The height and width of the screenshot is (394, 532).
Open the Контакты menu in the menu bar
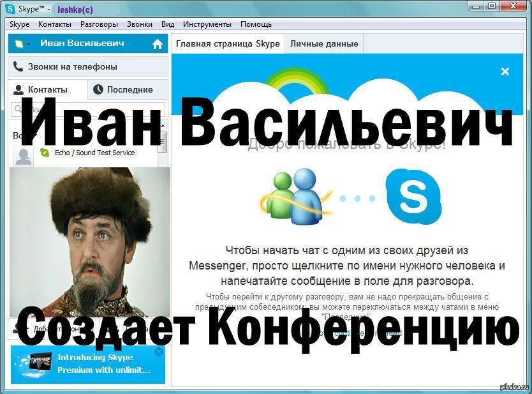(x=55, y=24)
